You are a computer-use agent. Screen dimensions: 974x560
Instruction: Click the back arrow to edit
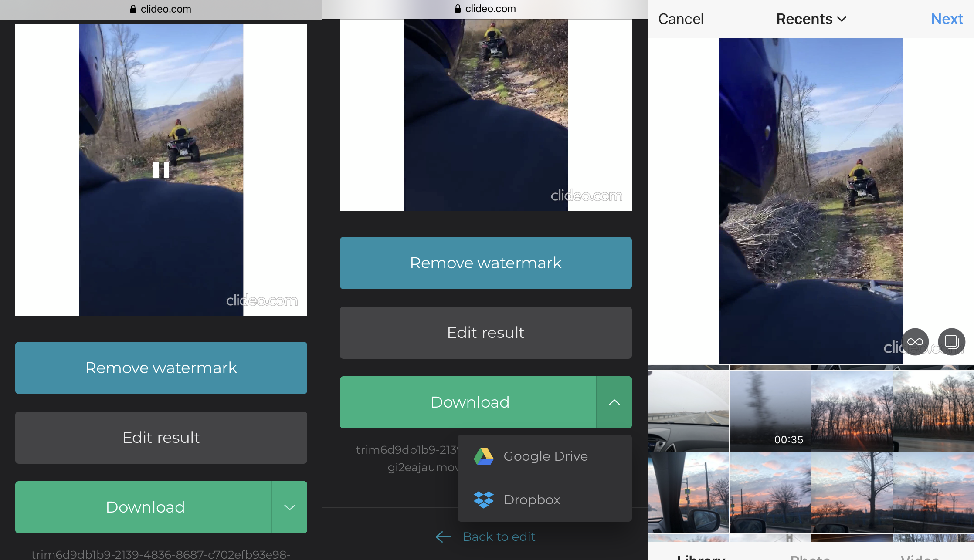coord(441,536)
